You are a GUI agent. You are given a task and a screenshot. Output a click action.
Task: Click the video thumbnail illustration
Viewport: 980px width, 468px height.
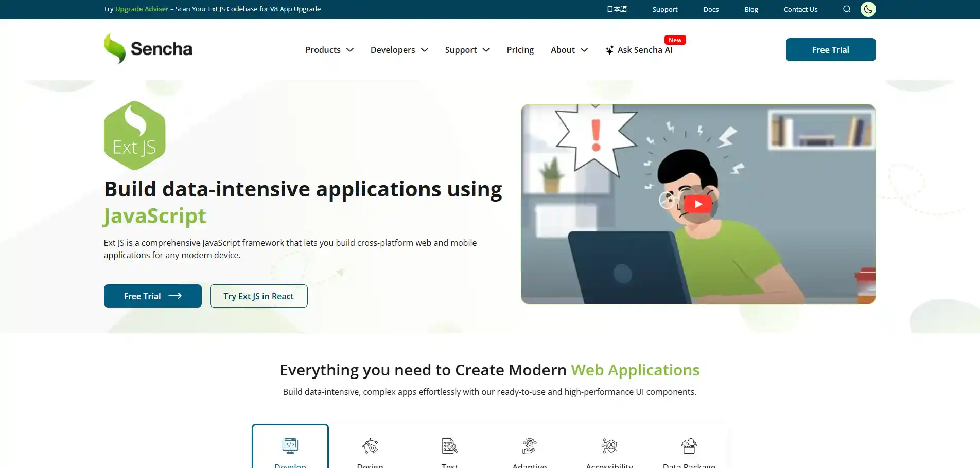tap(698, 204)
